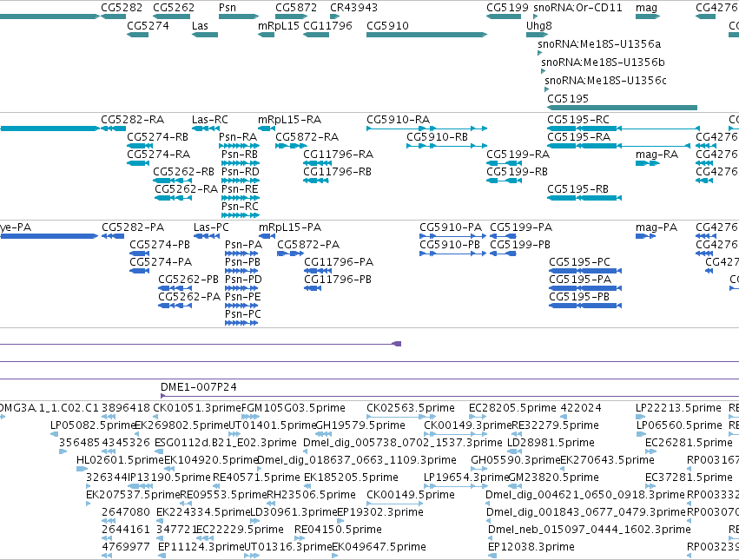The width and height of the screenshot is (739, 560).
Task: Select EST CK00149.5prime
Action: pyautogui.click(x=395, y=504)
